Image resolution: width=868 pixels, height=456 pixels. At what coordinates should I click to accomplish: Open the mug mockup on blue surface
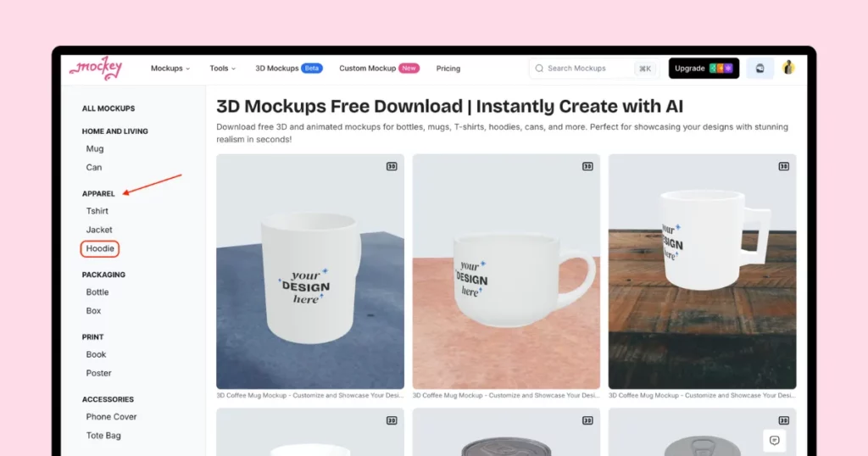pyautogui.click(x=310, y=272)
